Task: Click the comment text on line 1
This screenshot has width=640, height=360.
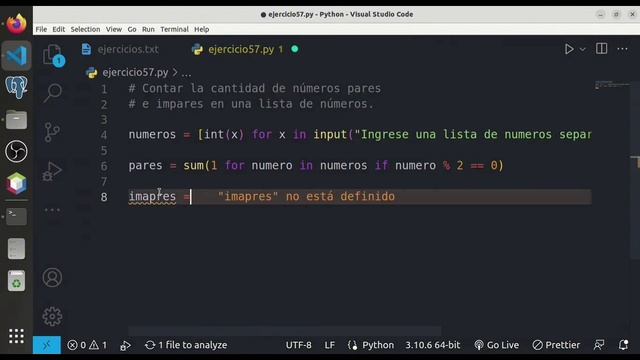Action: [255, 89]
